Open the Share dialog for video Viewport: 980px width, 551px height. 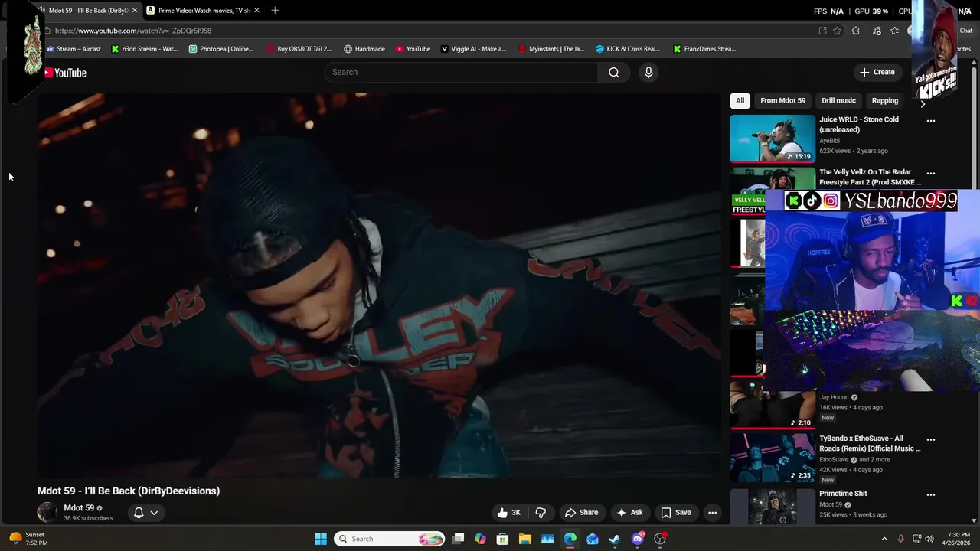point(581,513)
